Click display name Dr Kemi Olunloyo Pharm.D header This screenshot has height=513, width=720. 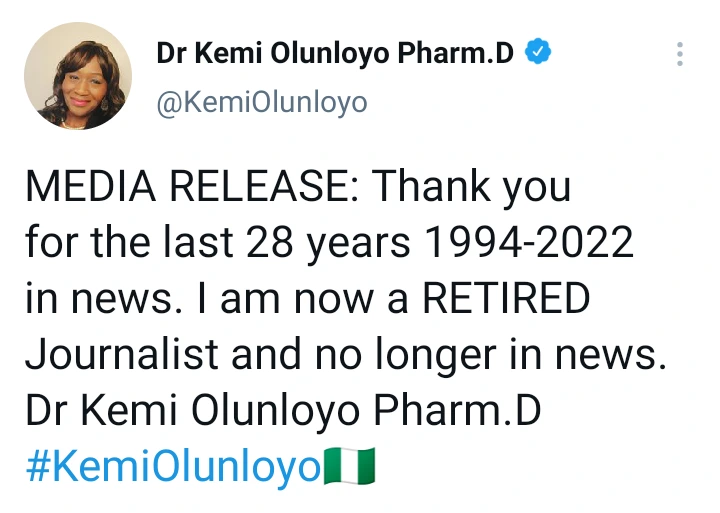[x=335, y=54]
